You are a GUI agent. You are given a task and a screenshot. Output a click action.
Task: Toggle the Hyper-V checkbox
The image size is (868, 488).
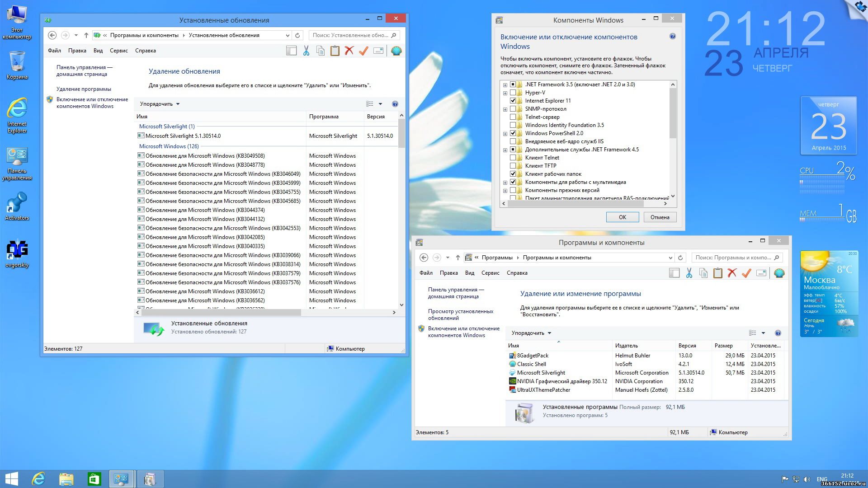(x=513, y=93)
